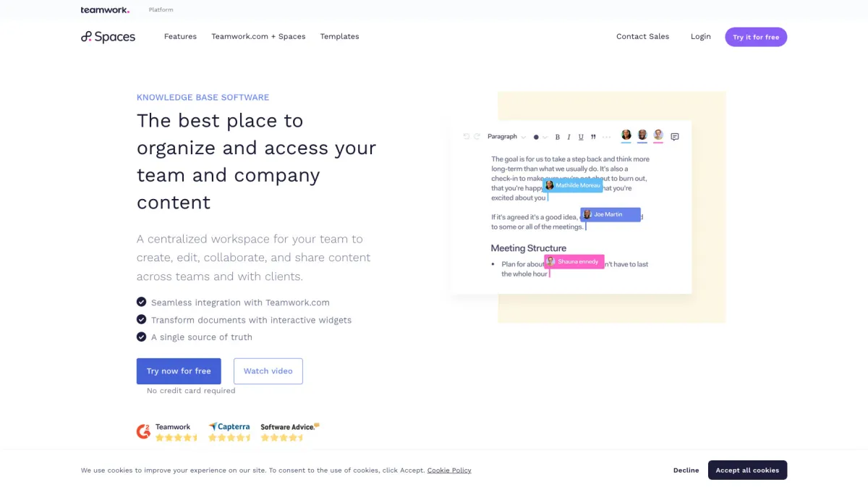Open the Platform link in top bar
The height and width of the screenshot is (490, 868).
click(x=161, y=10)
